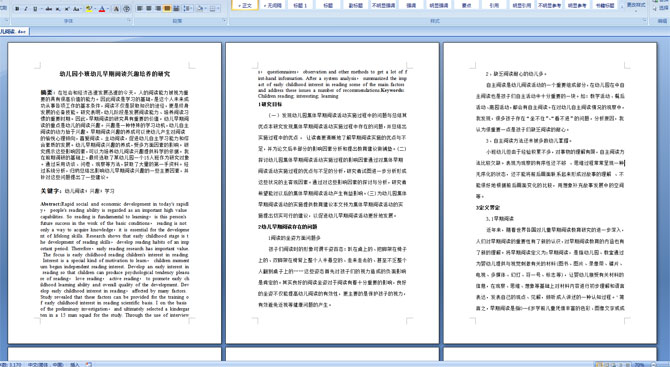Apply the 正文 style from gallery
The height and width of the screenshot is (367, 670).
245,5
